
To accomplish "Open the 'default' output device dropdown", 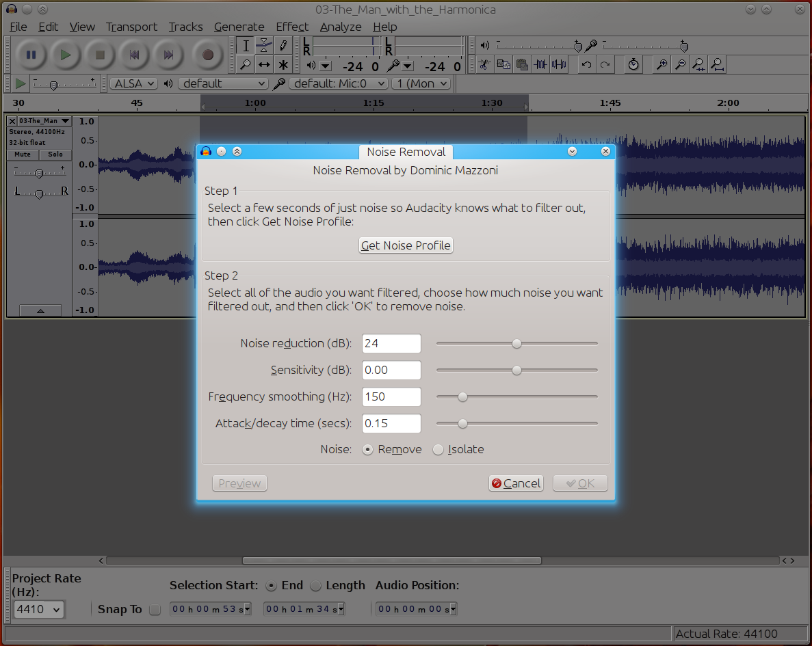I will pos(223,83).
